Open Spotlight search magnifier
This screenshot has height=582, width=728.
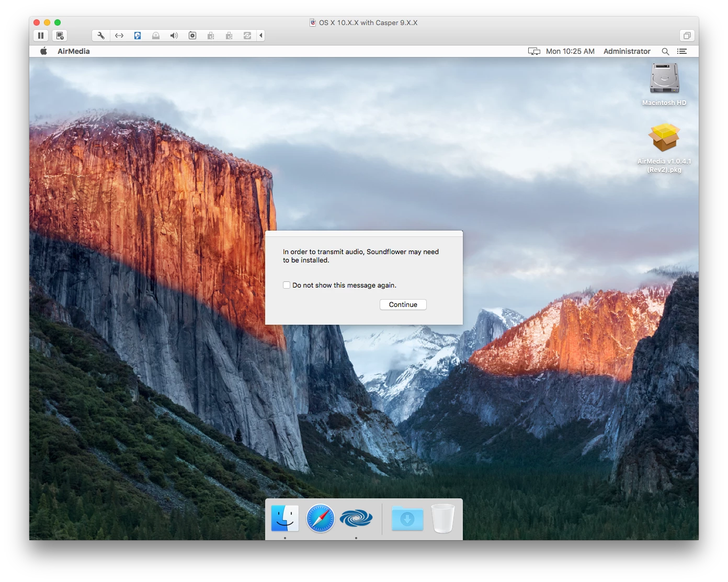click(665, 51)
